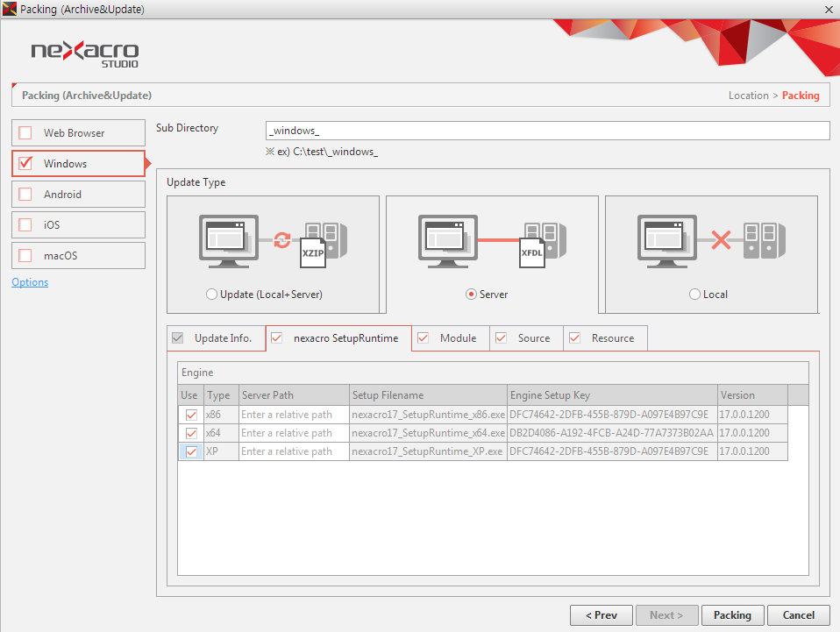Go back with the Prev button
Screen dimensions: 840x632
[602, 615]
